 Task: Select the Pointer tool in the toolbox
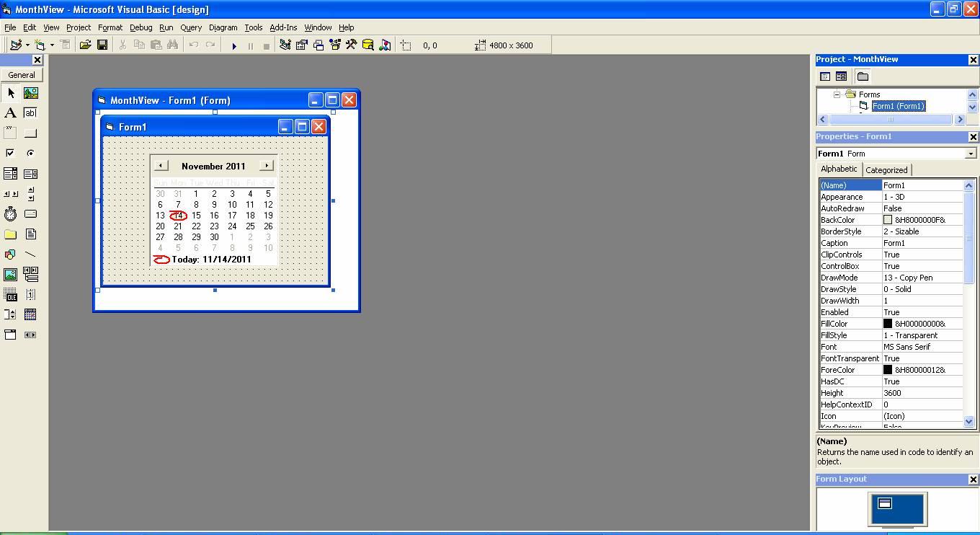click(x=10, y=93)
